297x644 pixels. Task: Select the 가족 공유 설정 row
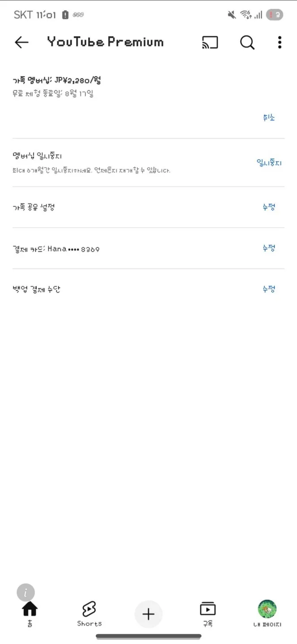148,207
